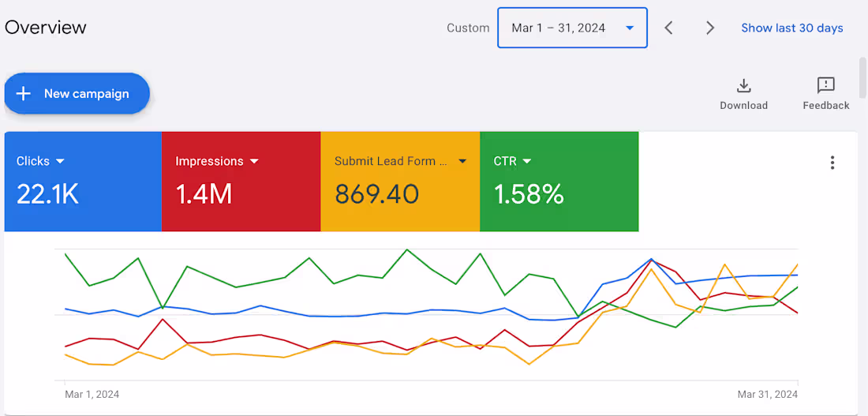Select the yellow 869.40 conversions card

(x=400, y=182)
